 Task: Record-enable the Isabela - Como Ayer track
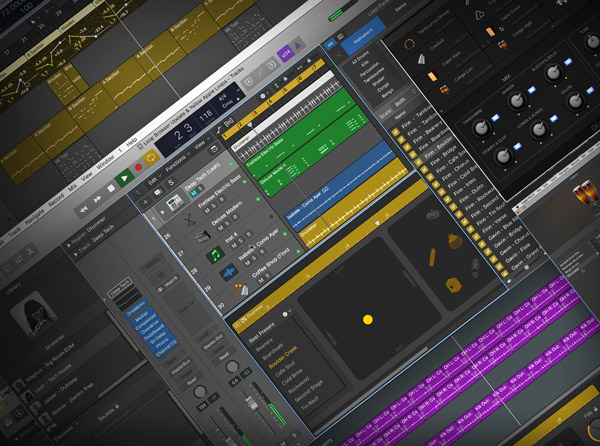coord(262,252)
